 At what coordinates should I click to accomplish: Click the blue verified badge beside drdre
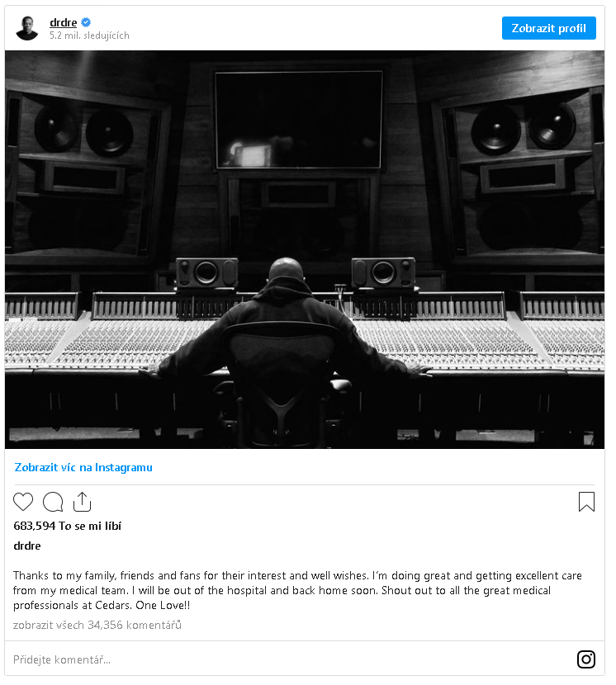tap(86, 21)
